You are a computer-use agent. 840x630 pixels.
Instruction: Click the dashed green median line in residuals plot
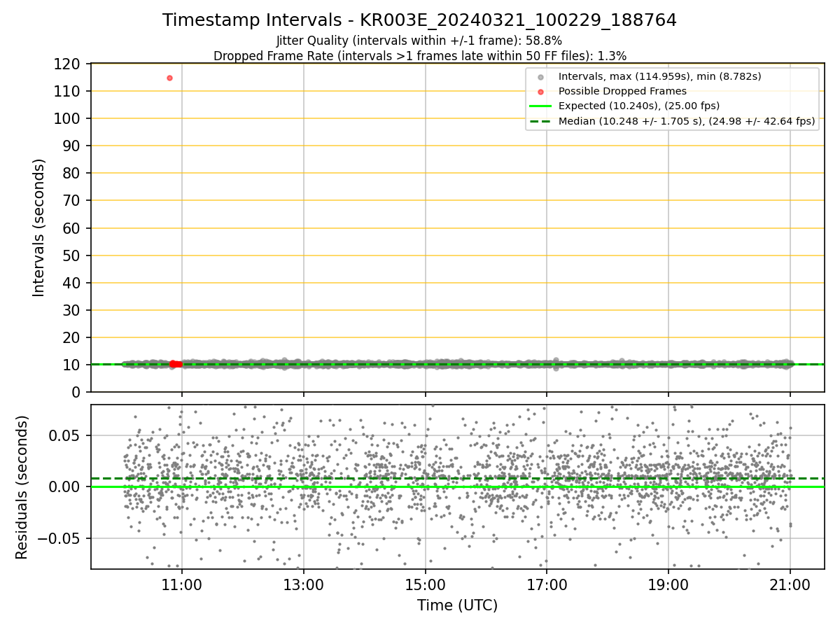[x=457, y=478]
